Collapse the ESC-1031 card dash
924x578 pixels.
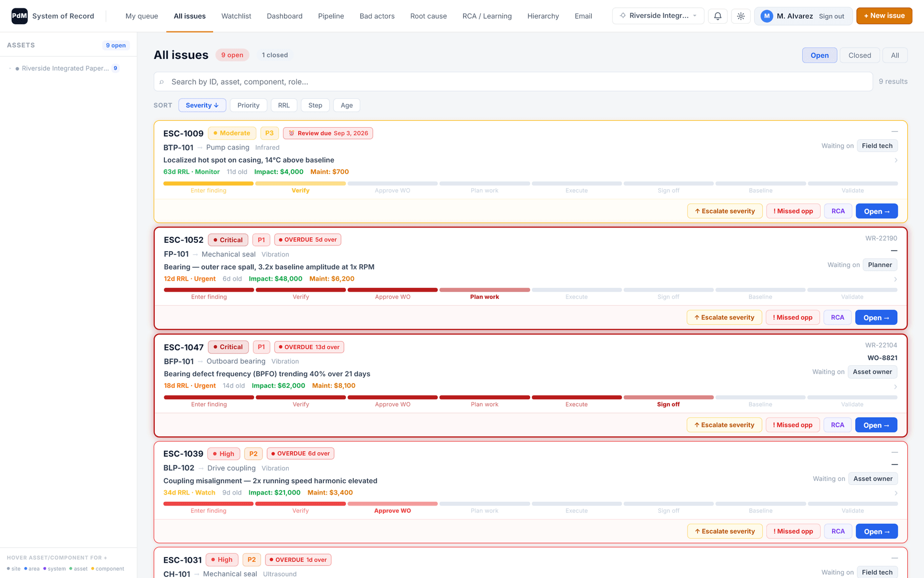point(895,558)
